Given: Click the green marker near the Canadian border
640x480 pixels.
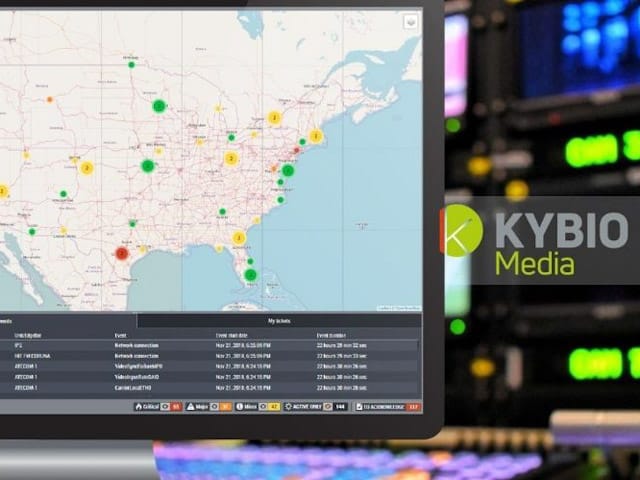Looking at the screenshot, I should [131, 64].
